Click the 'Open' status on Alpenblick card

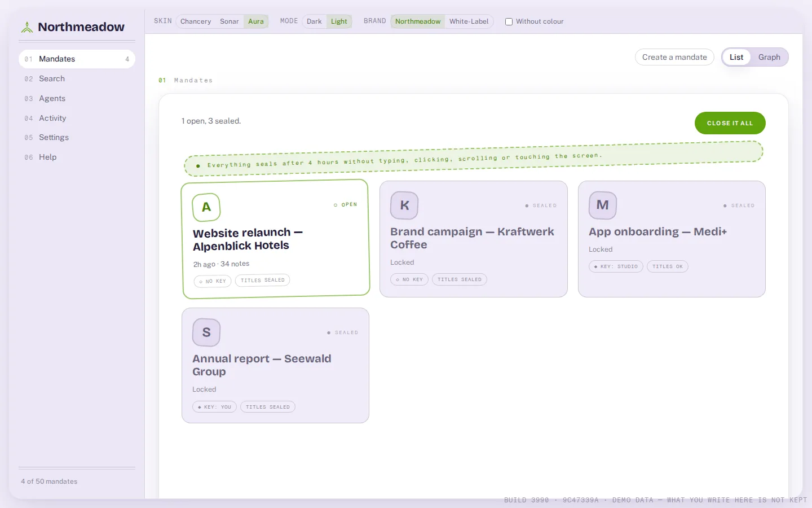click(345, 204)
